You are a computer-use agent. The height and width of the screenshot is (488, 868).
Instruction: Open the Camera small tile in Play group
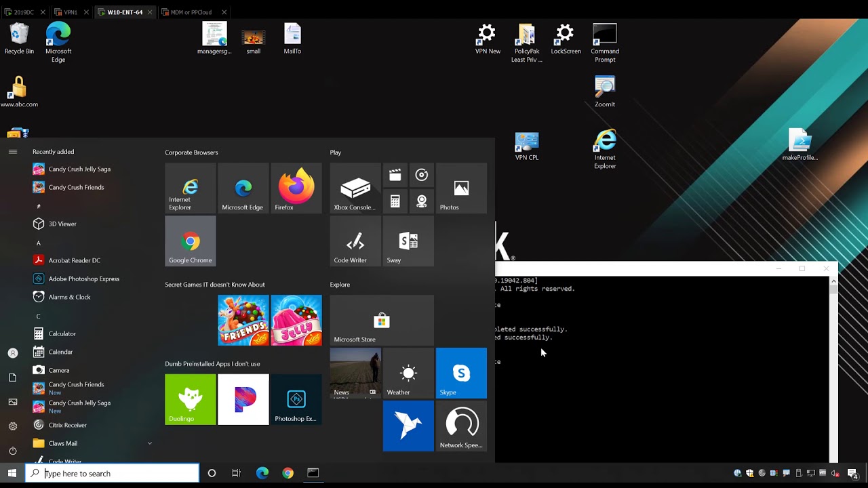[x=421, y=201]
